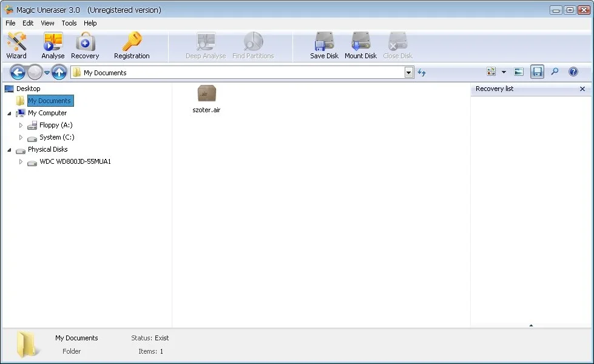This screenshot has height=364, width=594.
Task: Open Registration with the key icon
Action: pos(132,45)
